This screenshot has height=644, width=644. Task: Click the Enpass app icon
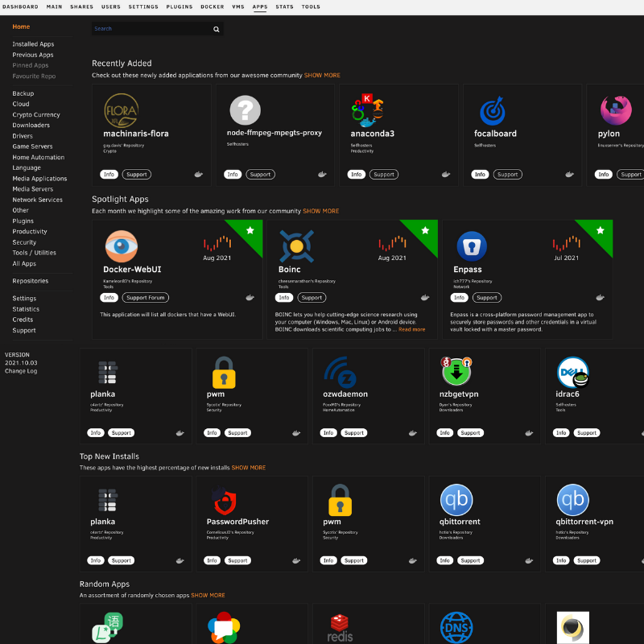(471, 246)
